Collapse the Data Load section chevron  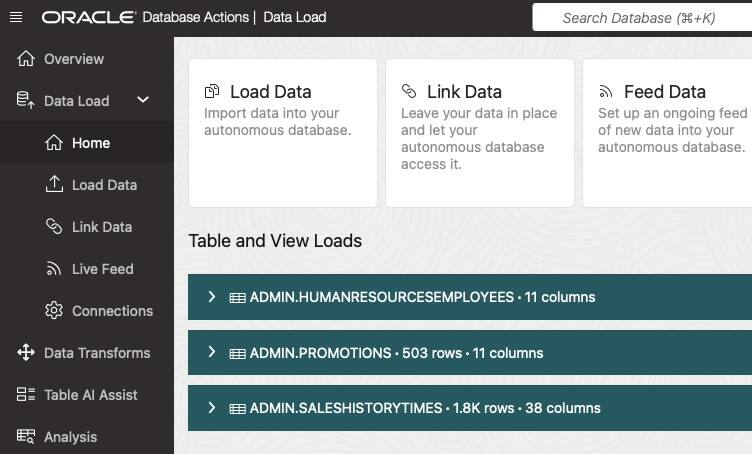(143, 100)
